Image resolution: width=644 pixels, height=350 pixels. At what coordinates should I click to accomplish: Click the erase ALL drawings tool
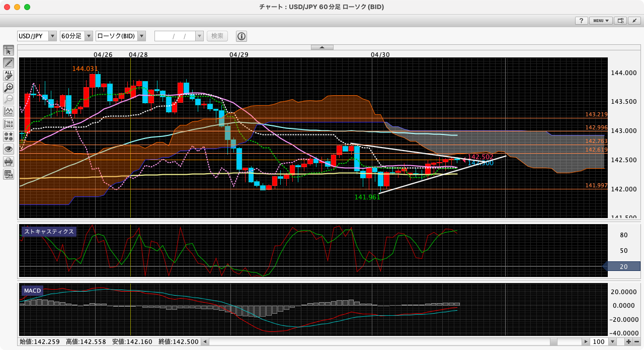(x=9, y=75)
